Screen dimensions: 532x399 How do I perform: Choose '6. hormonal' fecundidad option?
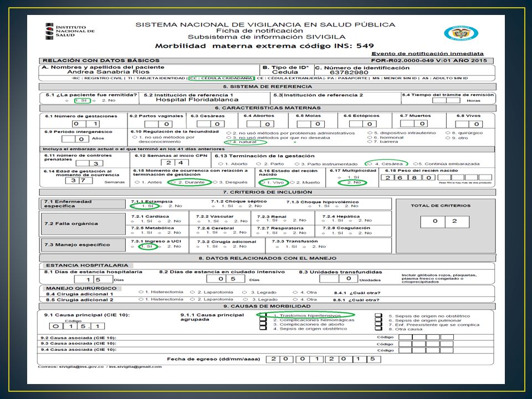tap(370, 137)
